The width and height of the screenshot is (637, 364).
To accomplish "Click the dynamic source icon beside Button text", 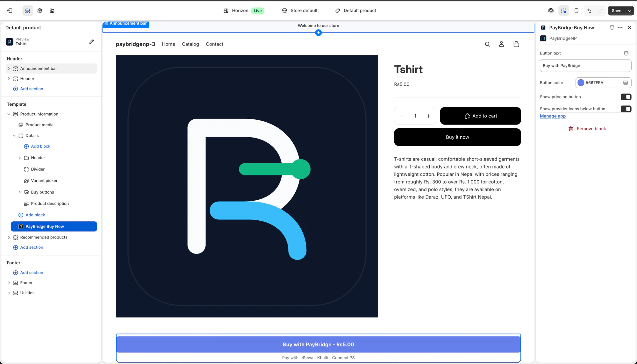I will pos(626,53).
